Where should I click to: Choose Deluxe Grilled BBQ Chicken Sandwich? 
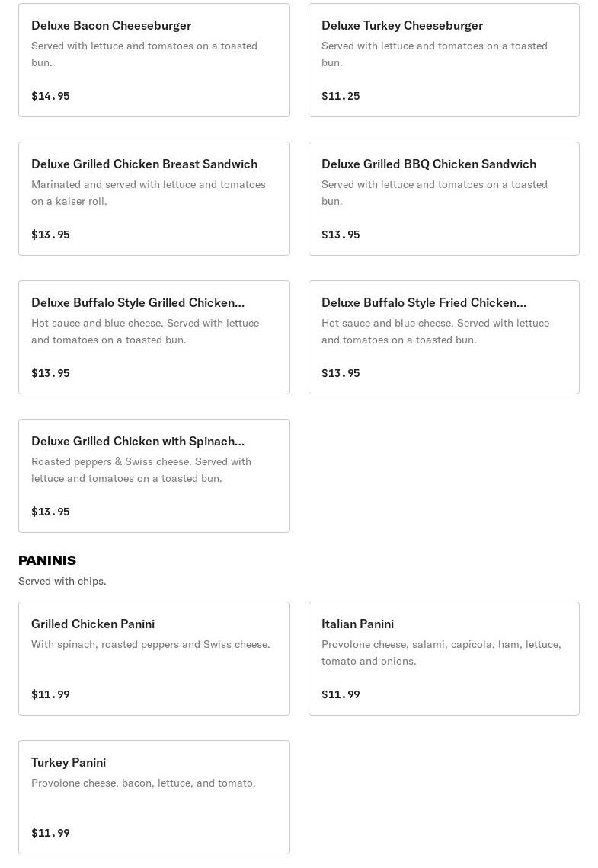(444, 199)
